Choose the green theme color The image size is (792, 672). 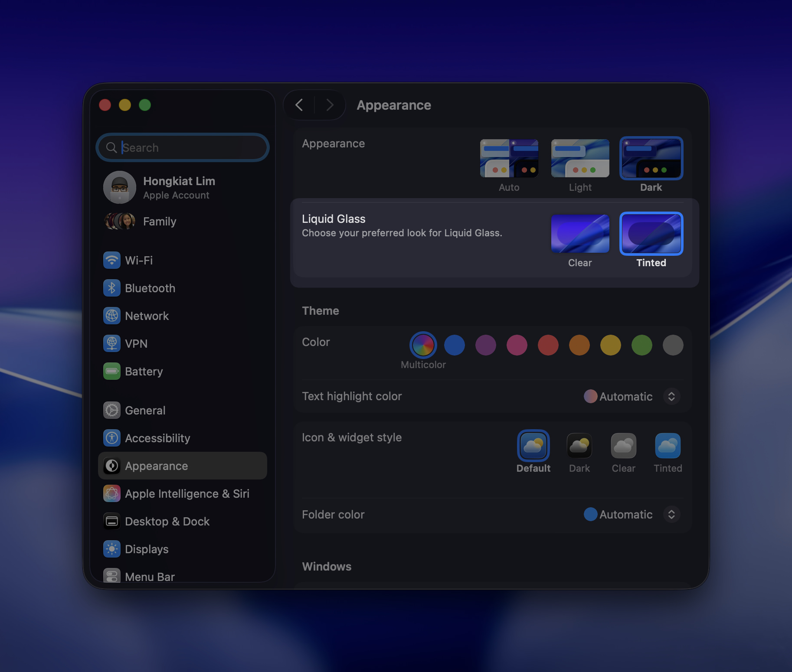641,345
